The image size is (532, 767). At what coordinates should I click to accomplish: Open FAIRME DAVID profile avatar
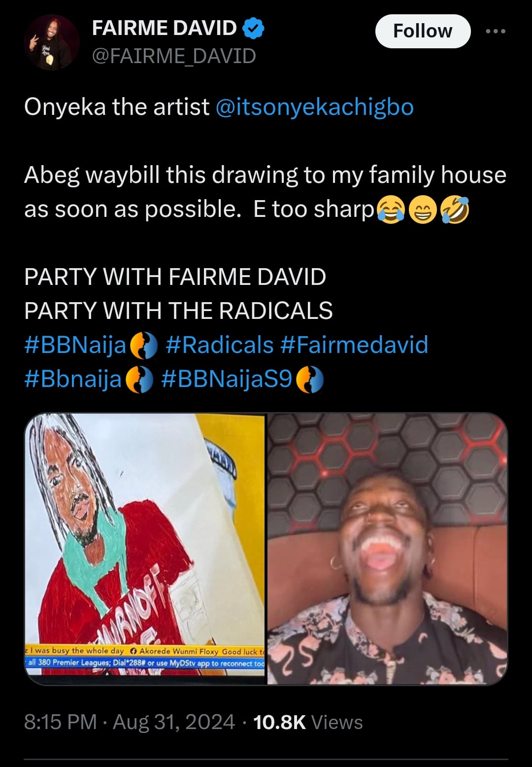pos(52,42)
